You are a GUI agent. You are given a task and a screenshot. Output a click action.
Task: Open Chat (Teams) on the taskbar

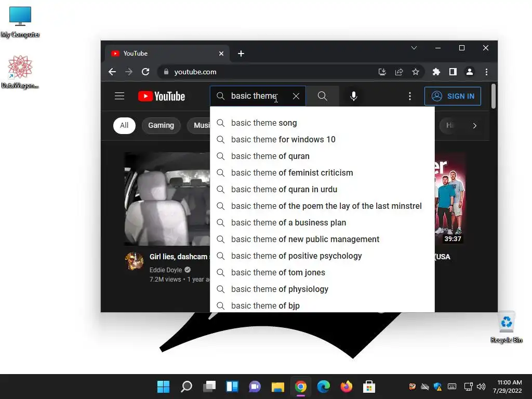pyautogui.click(x=255, y=387)
